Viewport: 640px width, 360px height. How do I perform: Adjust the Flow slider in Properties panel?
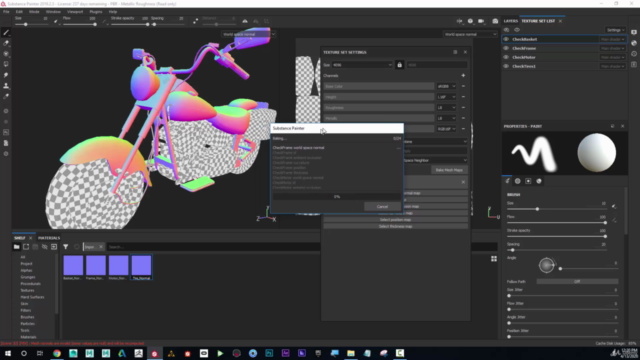pyautogui.click(x=556, y=222)
